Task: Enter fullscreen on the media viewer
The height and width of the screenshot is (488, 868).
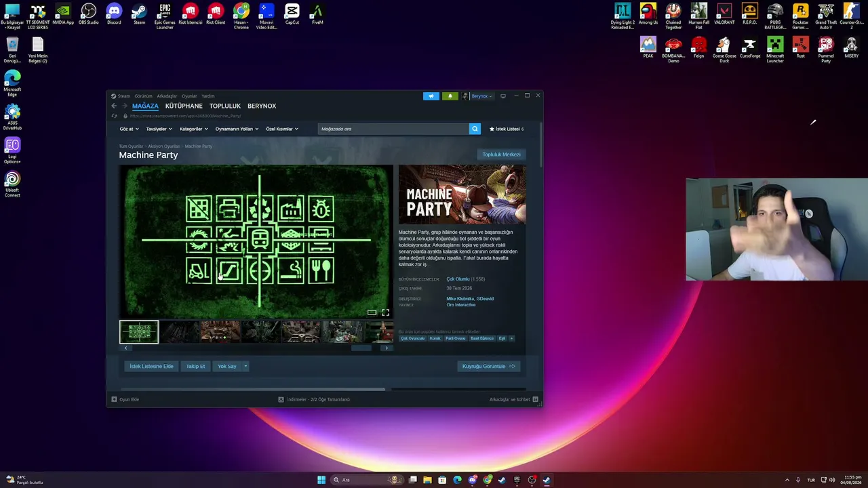Action: (385, 312)
